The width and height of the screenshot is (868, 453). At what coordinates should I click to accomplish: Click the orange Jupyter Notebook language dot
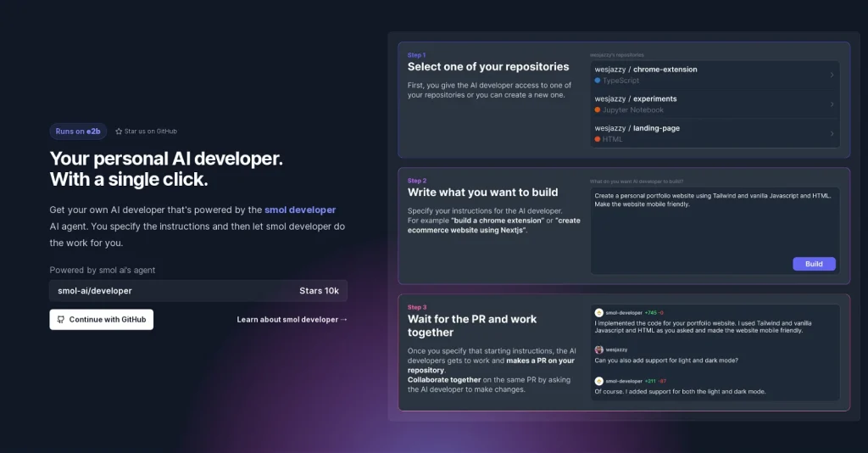(x=598, y=110)
